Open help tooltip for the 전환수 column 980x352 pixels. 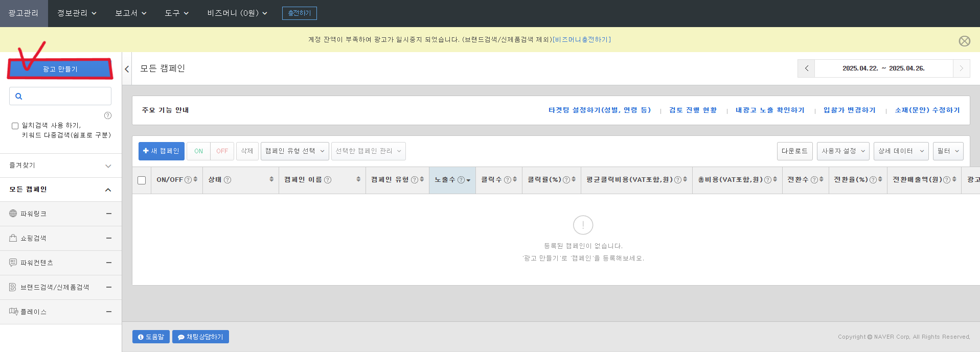tap(814, 180)
